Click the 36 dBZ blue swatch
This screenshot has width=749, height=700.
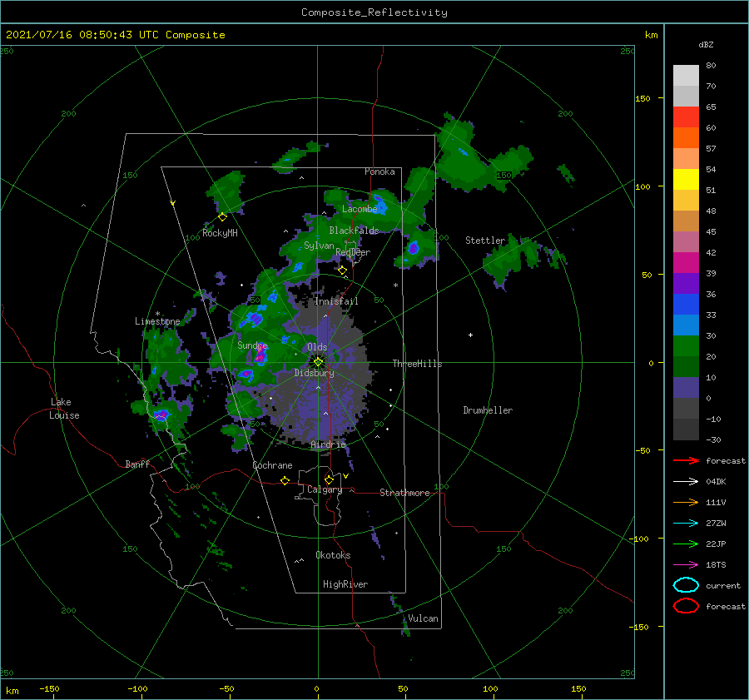(686, 304)
